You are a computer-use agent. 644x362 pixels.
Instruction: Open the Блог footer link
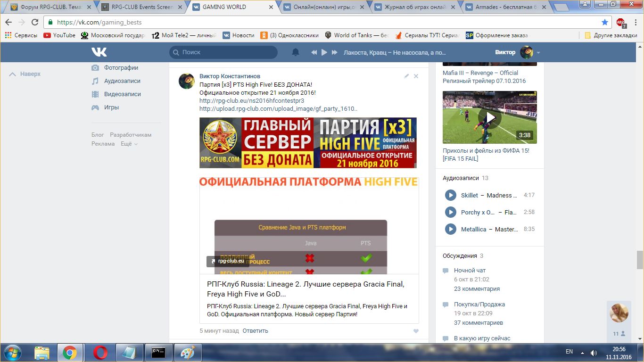click(x=98, y=135)
